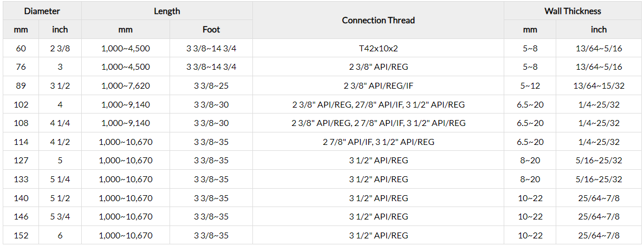Click 8~20 wall thickness in 133 mm row

tap(530, 179)
